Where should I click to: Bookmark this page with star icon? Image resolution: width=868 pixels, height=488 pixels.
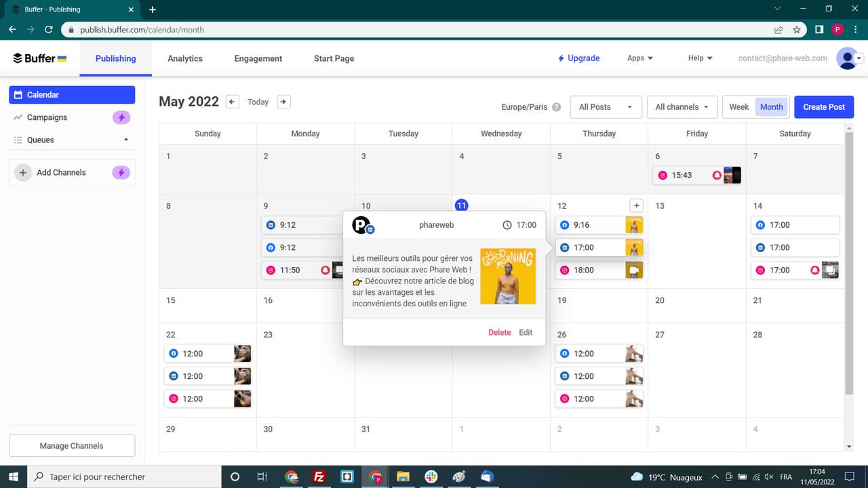coord(797,30)
